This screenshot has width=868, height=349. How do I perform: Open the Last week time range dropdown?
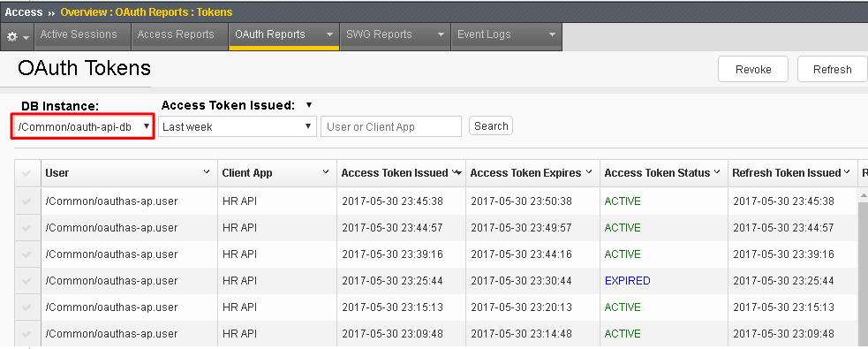(x=238, y=127)
